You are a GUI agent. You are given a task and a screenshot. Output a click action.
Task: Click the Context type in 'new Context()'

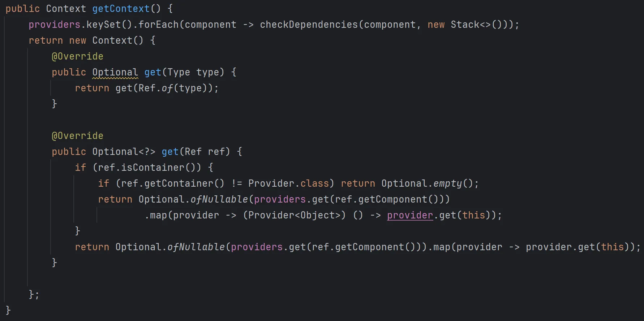coord(112,40)
